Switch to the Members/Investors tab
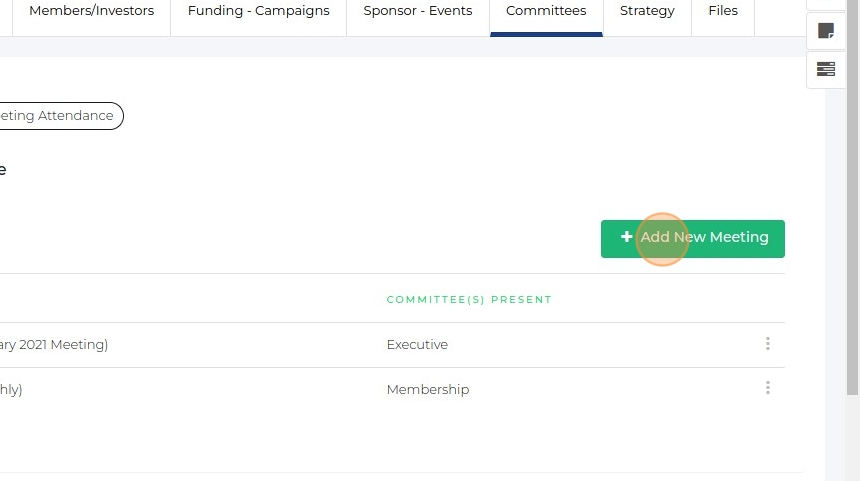 click(91, 11)
